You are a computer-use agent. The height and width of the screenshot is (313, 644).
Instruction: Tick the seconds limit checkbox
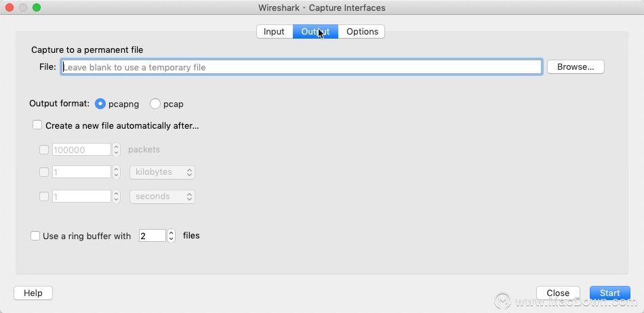pos(44,196)
